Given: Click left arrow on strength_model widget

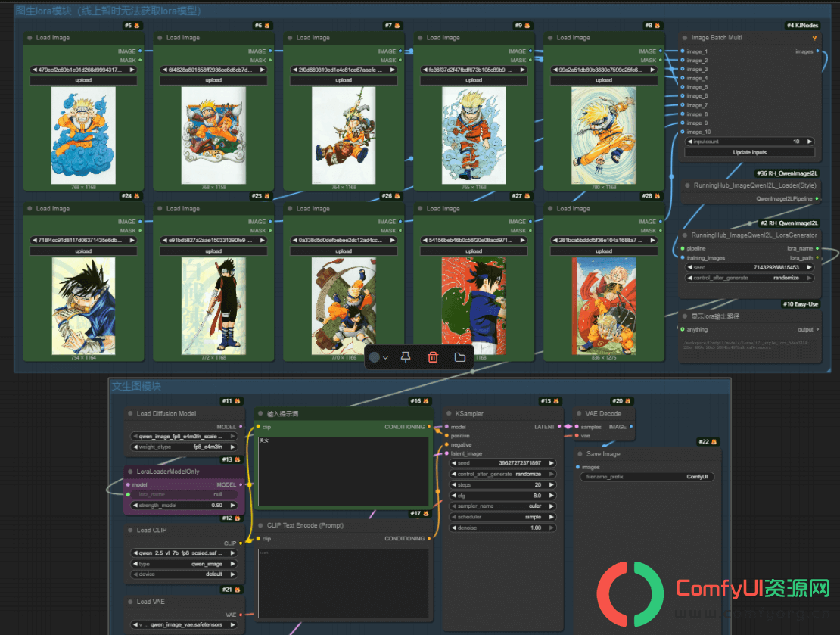Looking at the screenshot, I should (x=135, y=506).
